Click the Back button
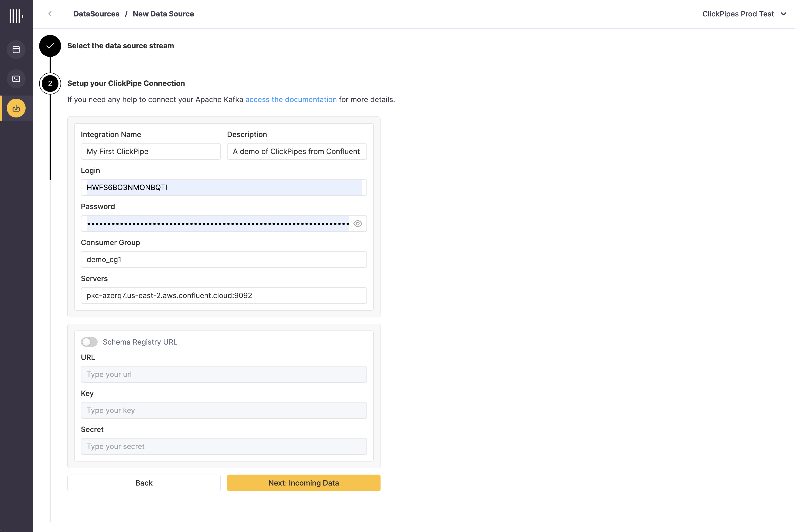This screenshot has height=532, width=795. 144,483
